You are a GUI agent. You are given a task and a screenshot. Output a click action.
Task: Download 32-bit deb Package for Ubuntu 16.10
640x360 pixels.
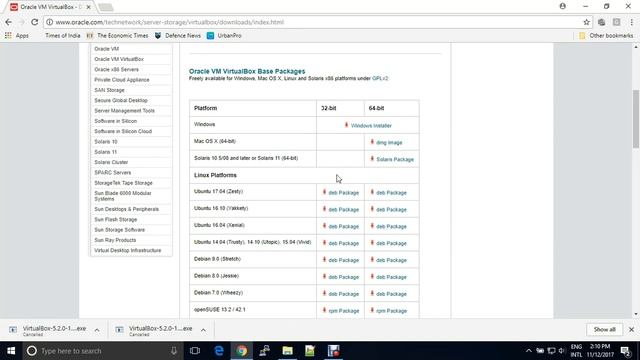coord(343,209)
